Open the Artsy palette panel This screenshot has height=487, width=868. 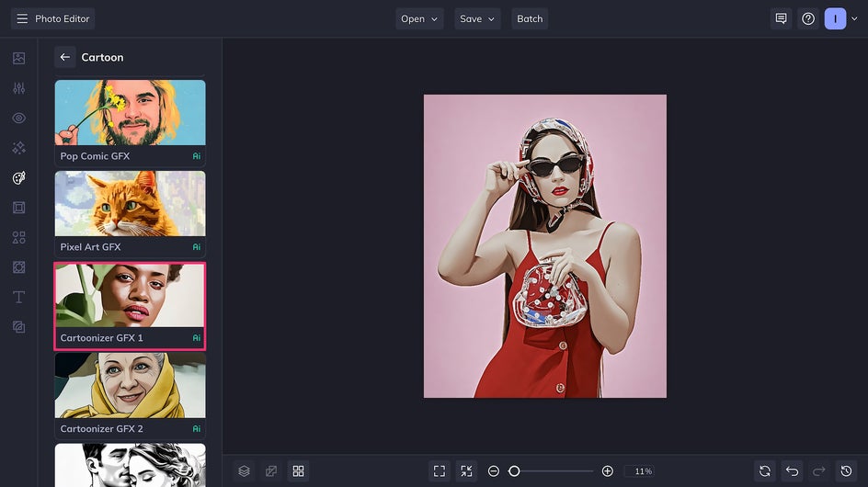coord(18,177)
